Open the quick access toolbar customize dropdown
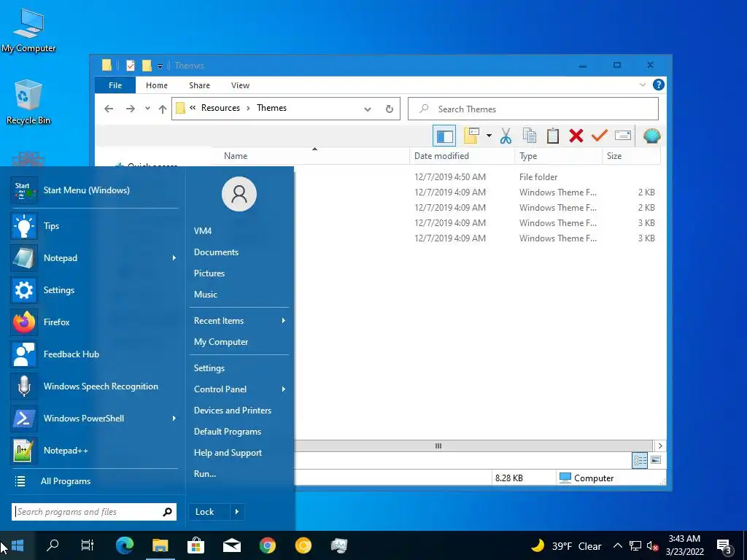The image size is (747, 560). click(x=160, y=66)
